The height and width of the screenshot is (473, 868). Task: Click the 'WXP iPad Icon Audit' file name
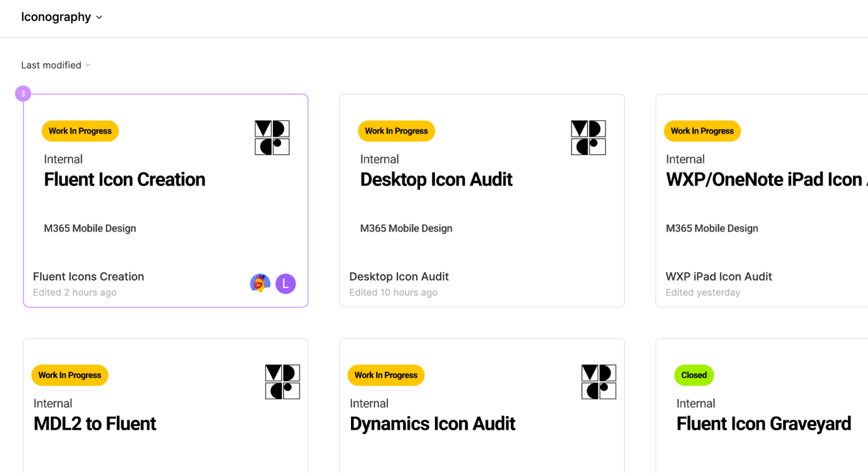coord(718,276)
